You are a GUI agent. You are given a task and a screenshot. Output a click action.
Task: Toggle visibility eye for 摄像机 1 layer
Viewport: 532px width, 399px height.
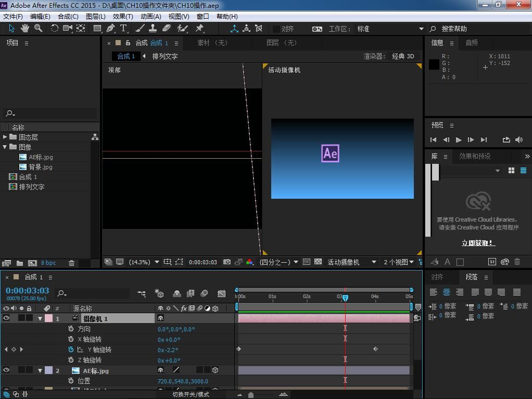pos(6,318)
